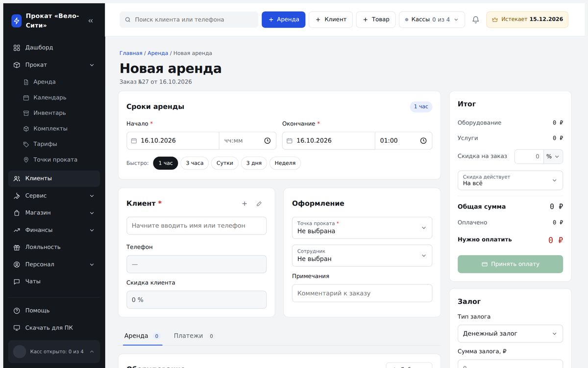Open start time clock picker icon
Viewport: 588px width, 368px height.
(x=268, y=141)
